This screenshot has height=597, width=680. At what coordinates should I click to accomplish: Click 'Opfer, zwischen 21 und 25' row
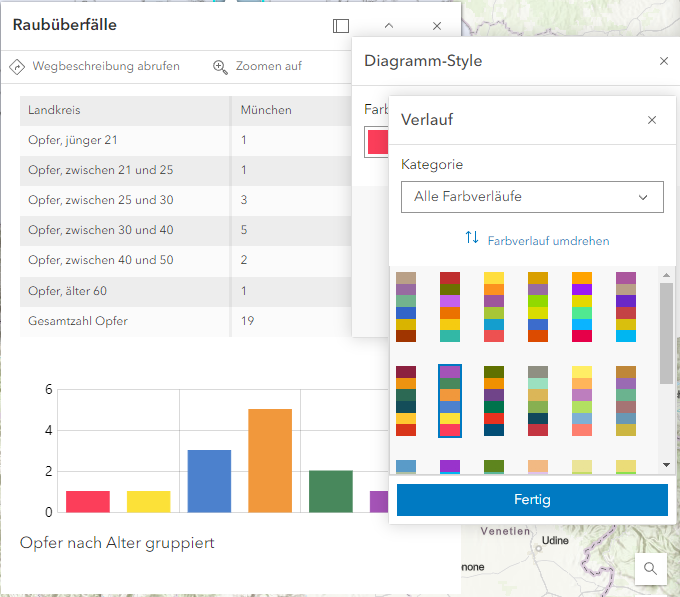[186, 170]
